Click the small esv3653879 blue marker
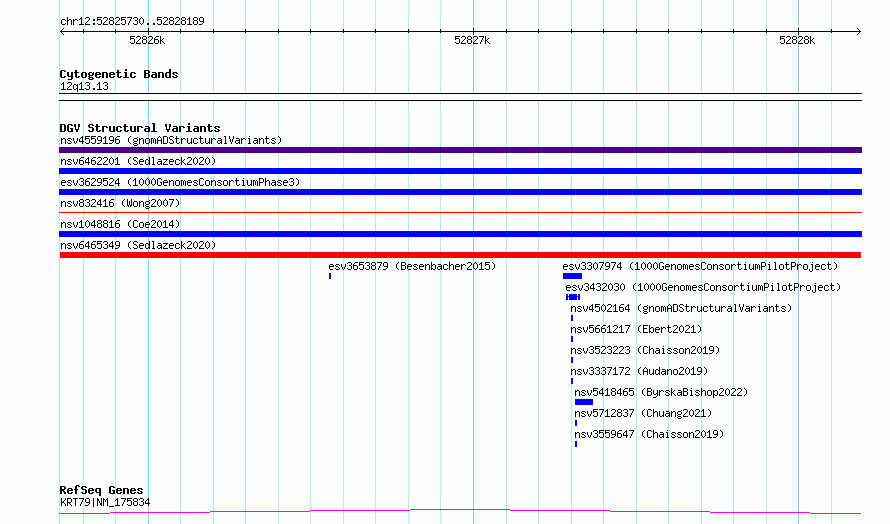 [330, 276]
